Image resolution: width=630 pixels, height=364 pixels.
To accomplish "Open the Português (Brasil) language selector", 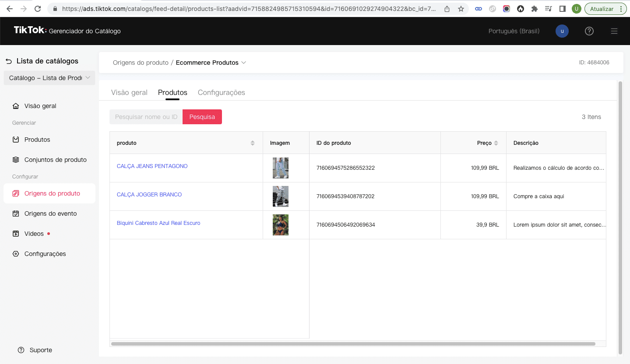I will coord(514,31).
